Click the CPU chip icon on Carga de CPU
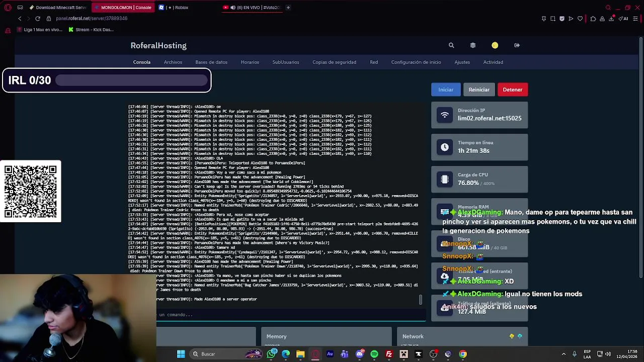Viewport: 644px width, 362px height. [445, 179]
